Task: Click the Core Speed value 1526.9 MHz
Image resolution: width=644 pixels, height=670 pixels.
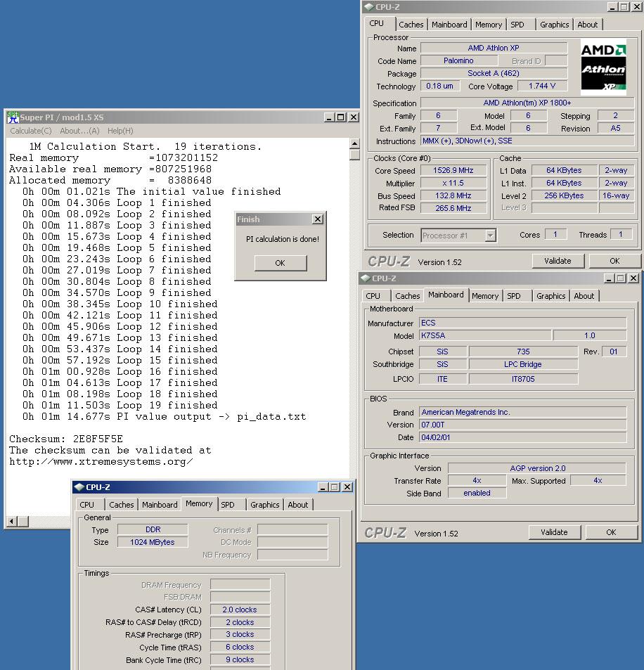Action: point(453,171)
